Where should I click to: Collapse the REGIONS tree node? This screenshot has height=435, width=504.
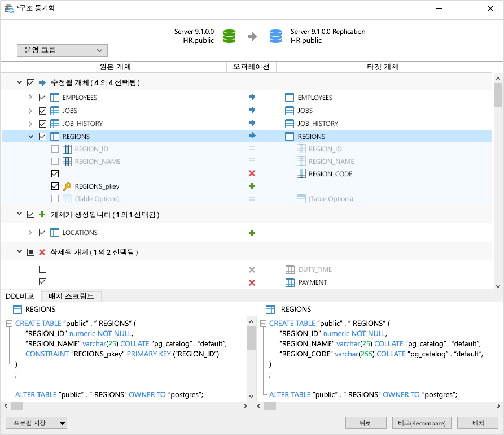pyautogui.click(x=31, y=137)
